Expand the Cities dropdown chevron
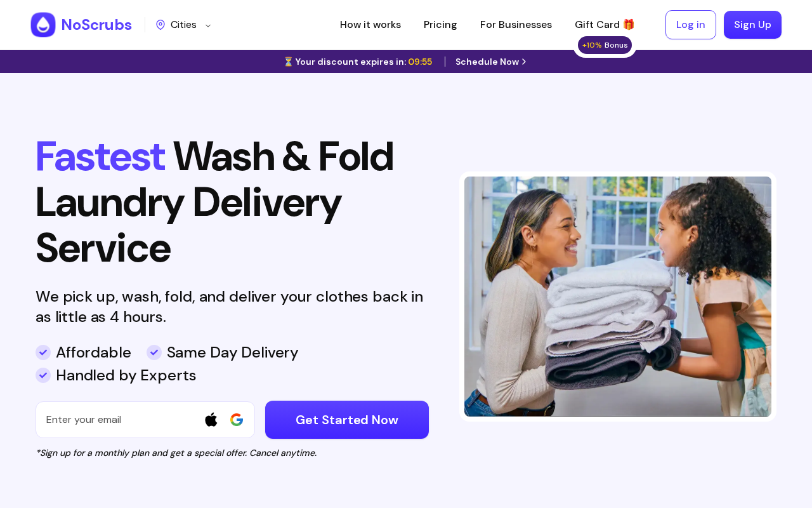This screenshot has width=812, height=508. tap(208, 25)
